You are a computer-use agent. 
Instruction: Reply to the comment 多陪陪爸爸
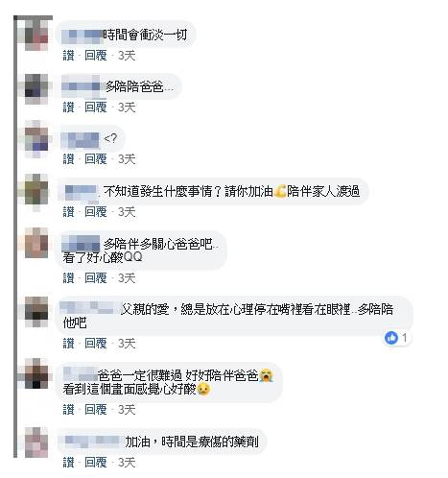[96, 108]
